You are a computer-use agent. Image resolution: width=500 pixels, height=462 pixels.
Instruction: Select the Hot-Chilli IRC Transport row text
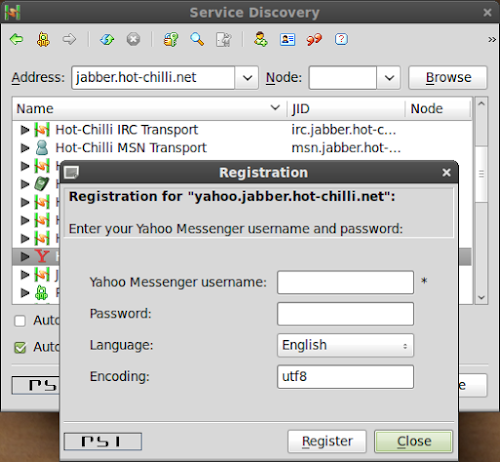click(x=127, y=130)
